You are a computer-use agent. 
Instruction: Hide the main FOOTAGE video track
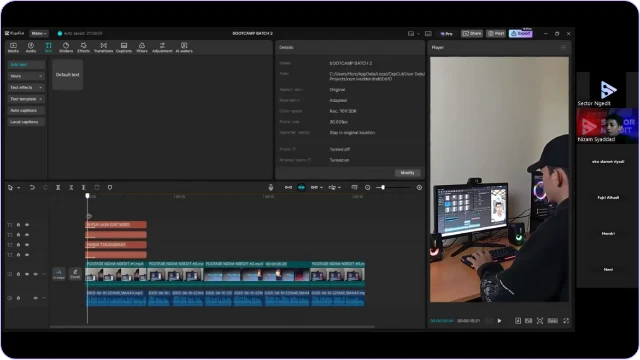click(x=27, y=274)
